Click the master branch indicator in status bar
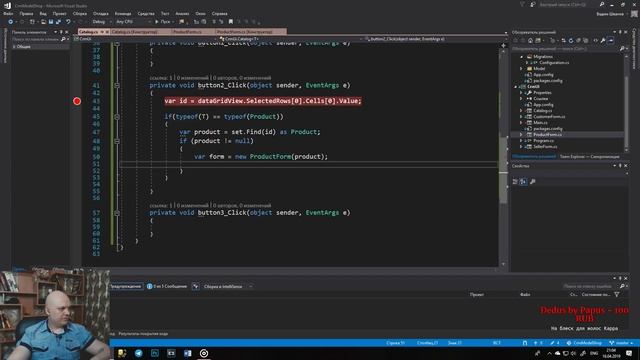This screenshot has width=640, height=360. tap(621, 343)
